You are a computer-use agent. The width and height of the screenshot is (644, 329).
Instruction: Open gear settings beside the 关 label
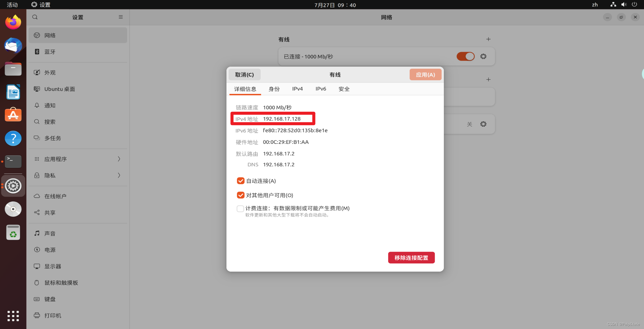(x=483, y=124)
